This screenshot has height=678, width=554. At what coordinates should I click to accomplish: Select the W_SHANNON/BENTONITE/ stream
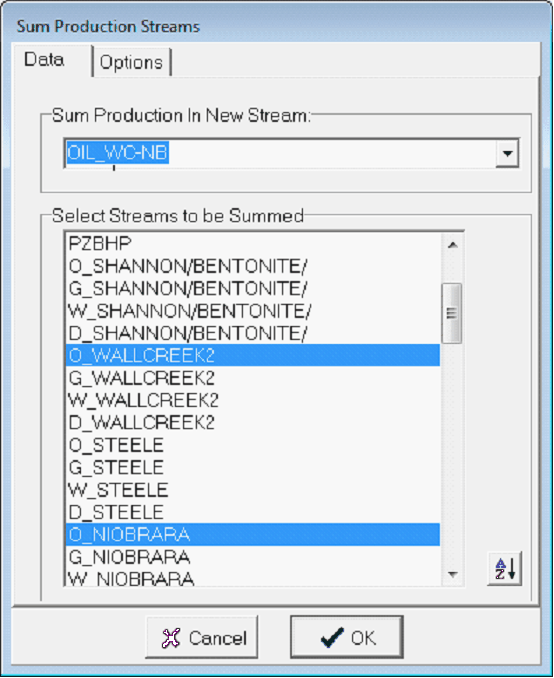[x=253, y=311]
